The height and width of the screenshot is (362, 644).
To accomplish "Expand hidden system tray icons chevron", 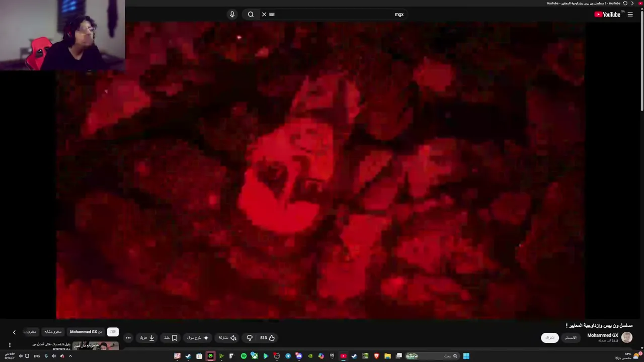I will [x=70, y=356].
